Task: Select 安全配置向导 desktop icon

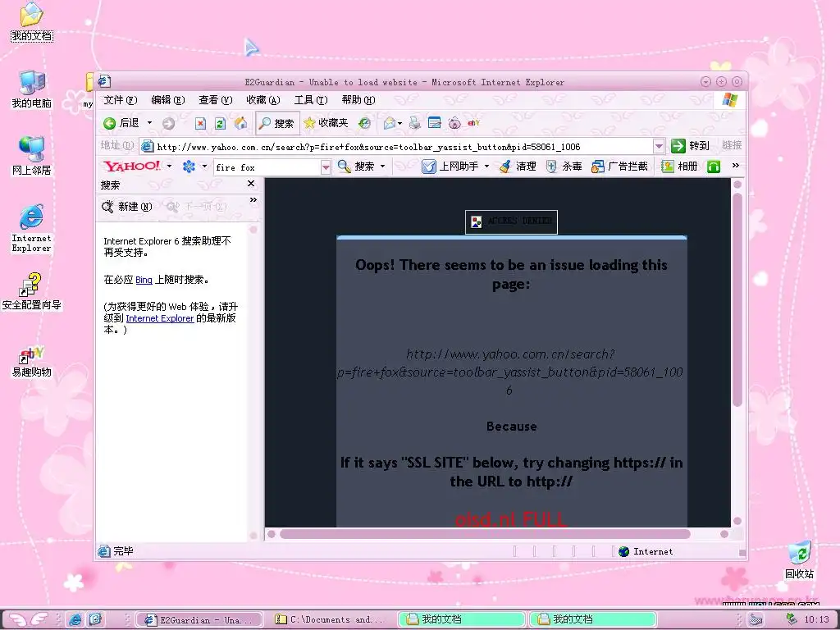Action: tap(32, 291)
